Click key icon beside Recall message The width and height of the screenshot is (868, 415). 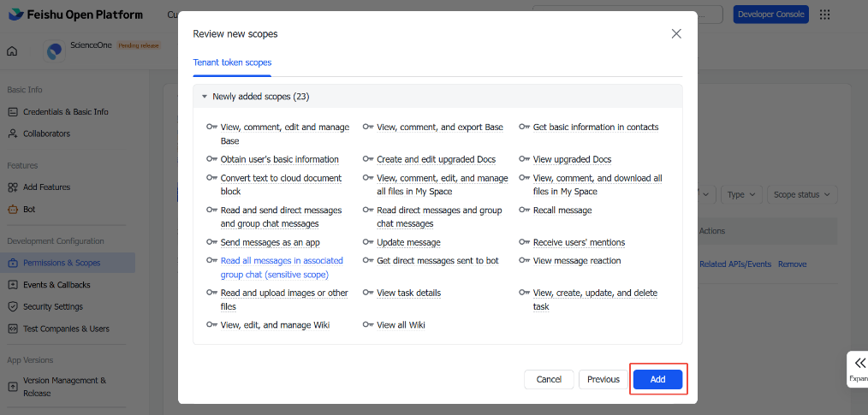524,210
